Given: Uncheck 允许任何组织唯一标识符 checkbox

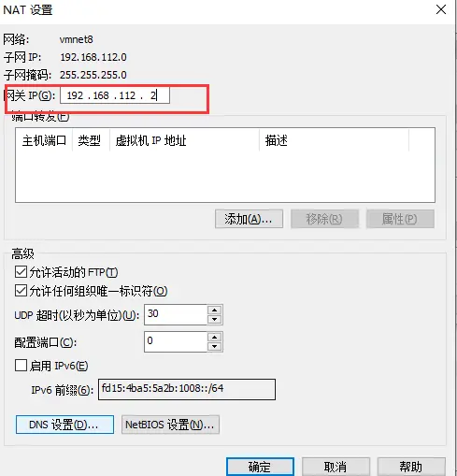Looking at the screenshot, I should point(21,291).
